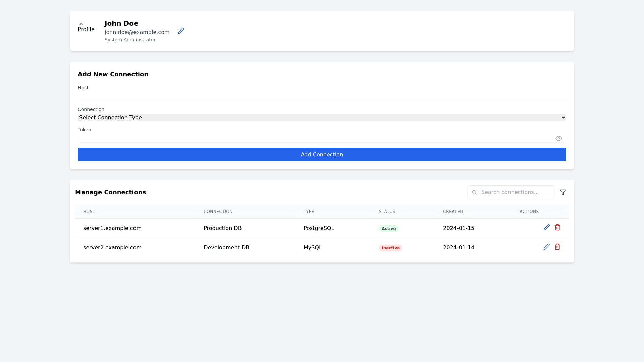This screenshot has height=362, width=644.
Task: Show token with the eye icon
Action: (x=558, y=138)
